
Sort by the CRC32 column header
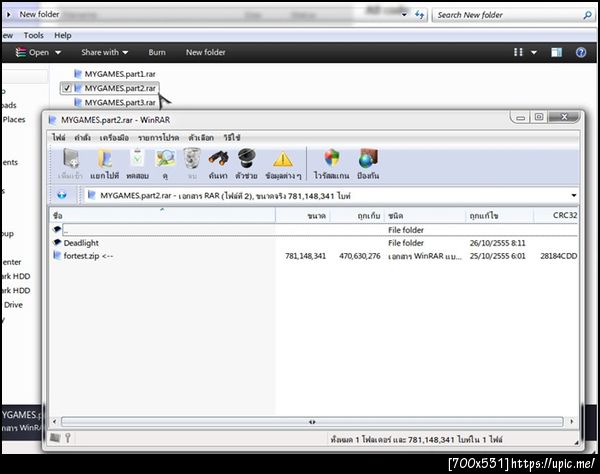[x=556, y=215]
